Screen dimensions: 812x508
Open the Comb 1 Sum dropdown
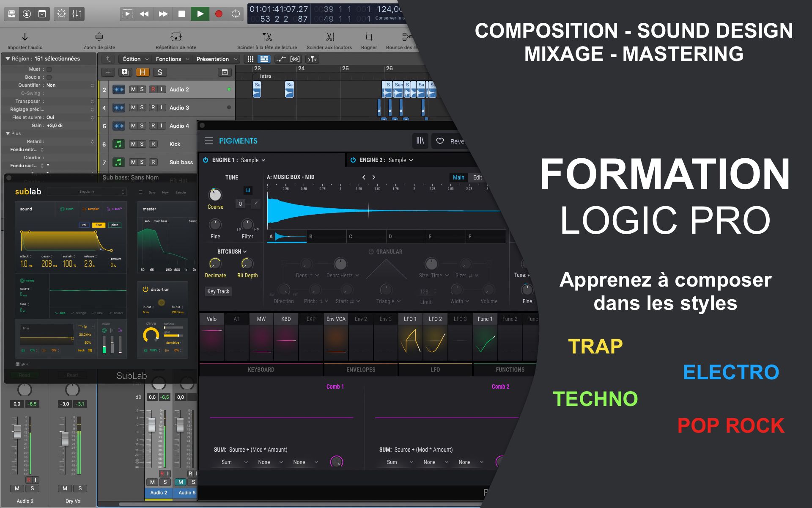(x=234, y=462)
